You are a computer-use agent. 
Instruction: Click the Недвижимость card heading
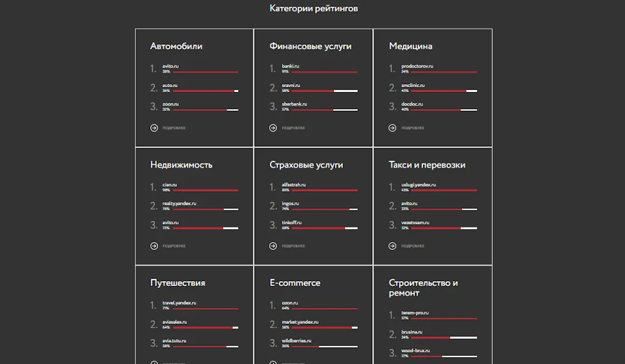[x=180, y=164]
